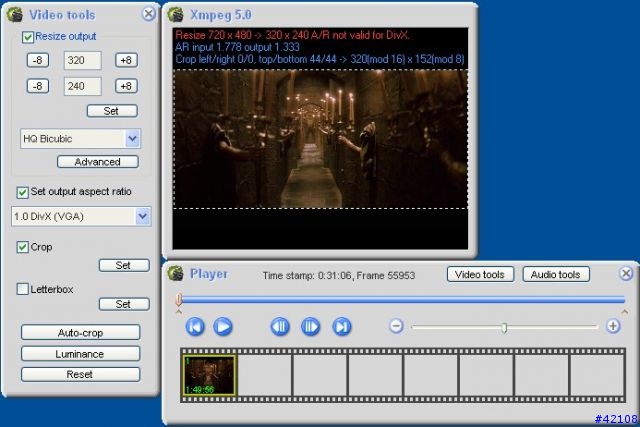Click the red Resize 720 x 480 warning text
The width and height of the screenshot is (640, 427).
point(292,35)
